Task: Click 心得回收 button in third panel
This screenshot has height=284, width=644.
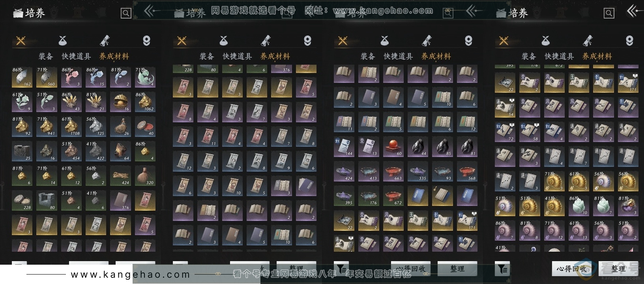Action: point(410,269)
